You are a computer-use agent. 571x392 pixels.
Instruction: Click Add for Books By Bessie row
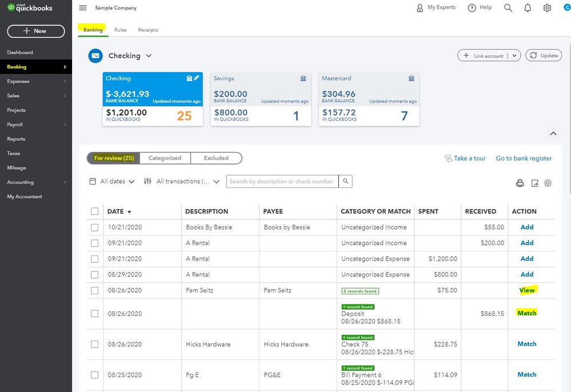tap(526, 227)
